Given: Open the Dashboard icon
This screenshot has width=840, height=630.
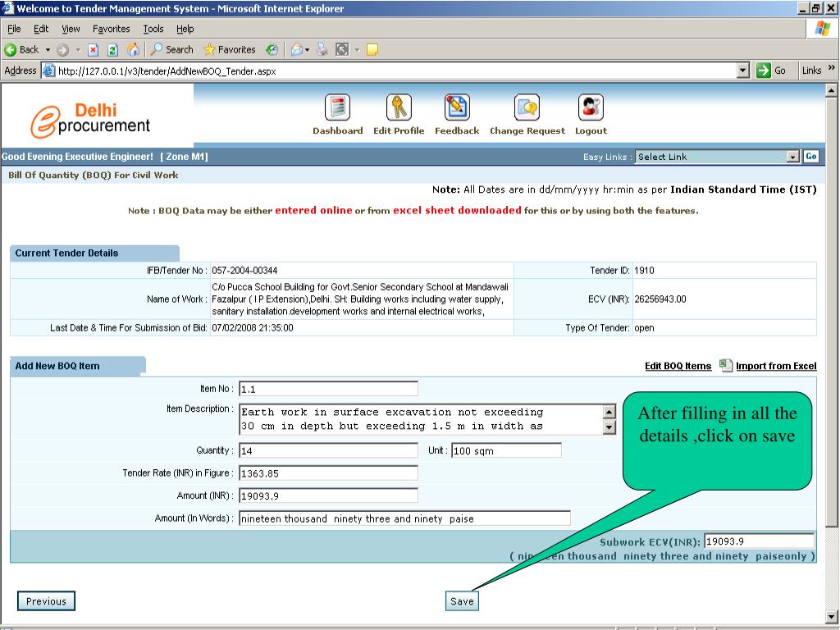Looking at the screenshot, I should click(337, 107).
